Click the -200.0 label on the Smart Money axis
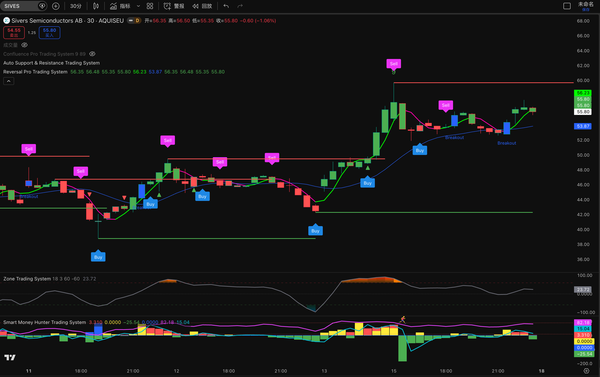The height and width of the screenshot is (377, 600). tap(585, 364)
